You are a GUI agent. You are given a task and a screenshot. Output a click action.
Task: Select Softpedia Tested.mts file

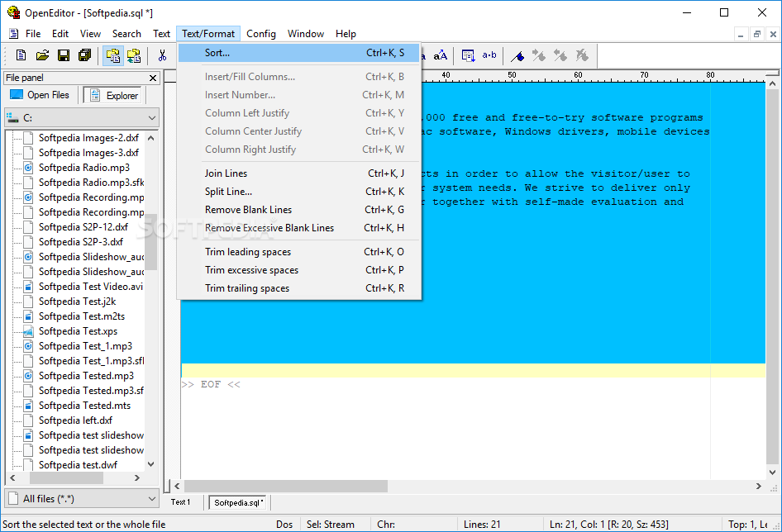(x=84, y=406)
